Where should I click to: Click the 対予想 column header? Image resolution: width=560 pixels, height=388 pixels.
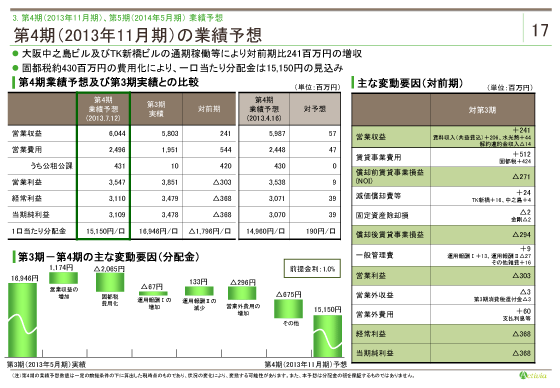click(x=315, y=109)
